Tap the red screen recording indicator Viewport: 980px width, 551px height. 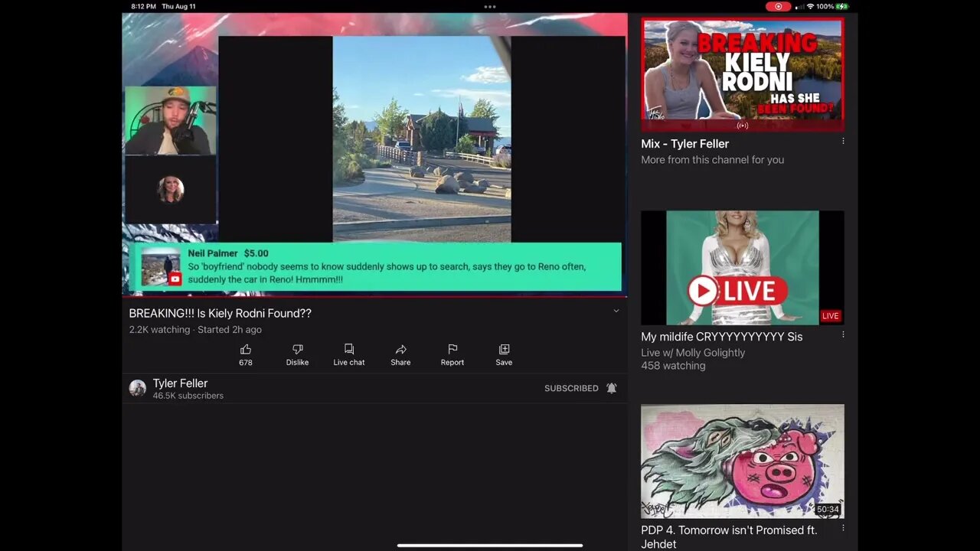[778, 6]
